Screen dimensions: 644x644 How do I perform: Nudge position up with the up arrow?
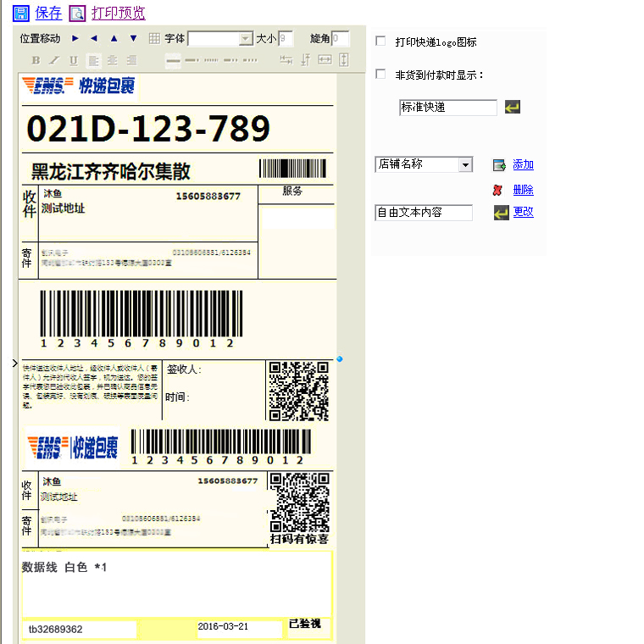pyautogui.click(x=114, y=38)
